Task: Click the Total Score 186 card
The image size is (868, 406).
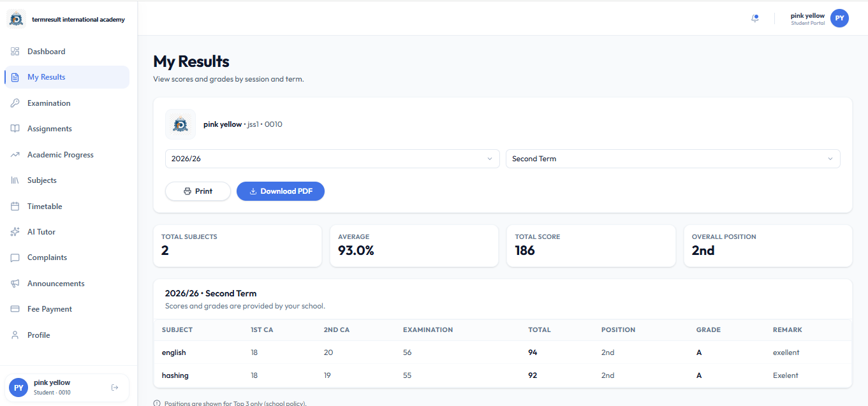Action: pos(591,245)
